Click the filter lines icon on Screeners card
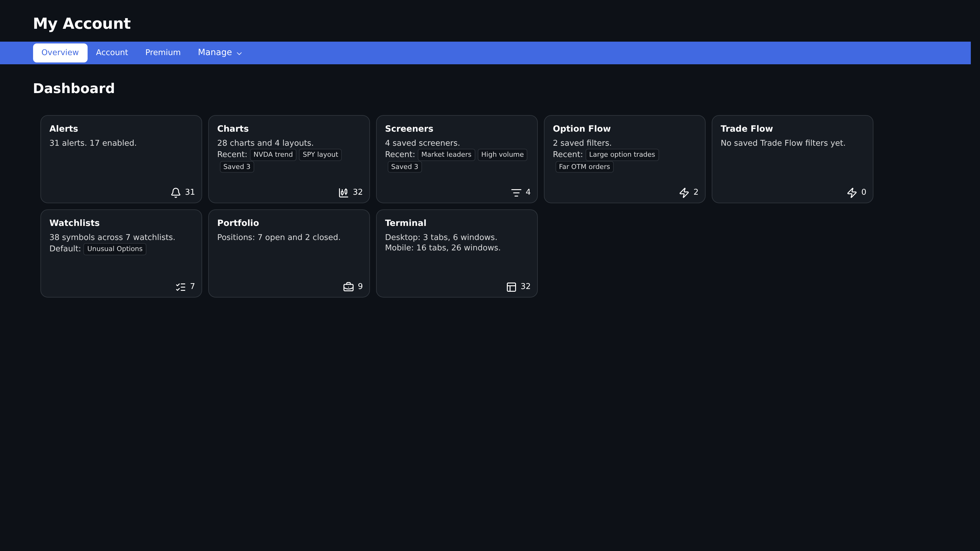 click(x=516, y=193)
